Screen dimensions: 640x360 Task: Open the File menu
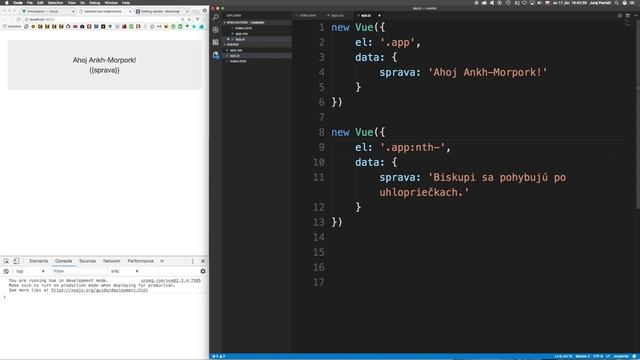pos(30,2)
